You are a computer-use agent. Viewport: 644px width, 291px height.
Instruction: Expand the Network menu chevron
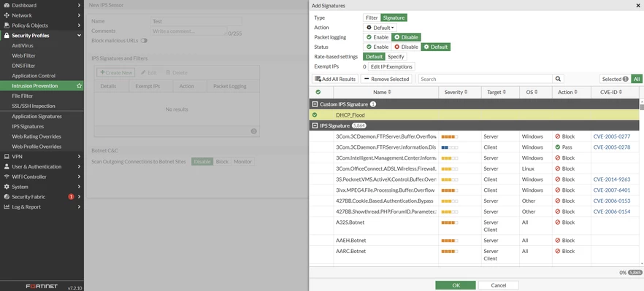point(79,15)
